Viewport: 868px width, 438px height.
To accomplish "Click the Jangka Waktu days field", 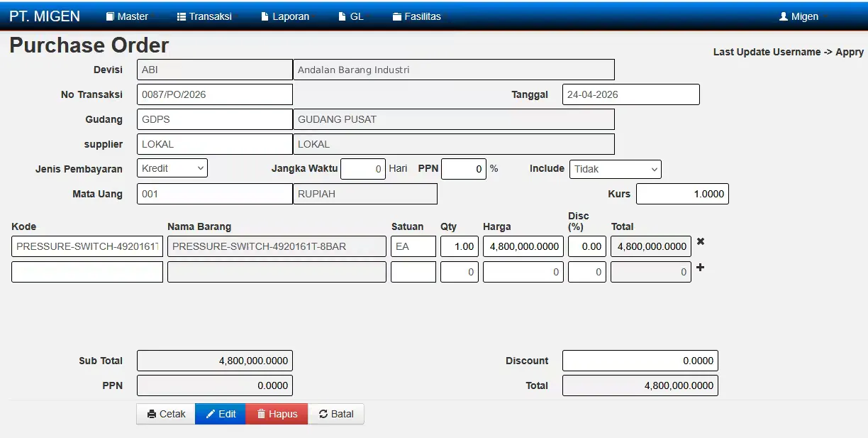I will point(363,169).
